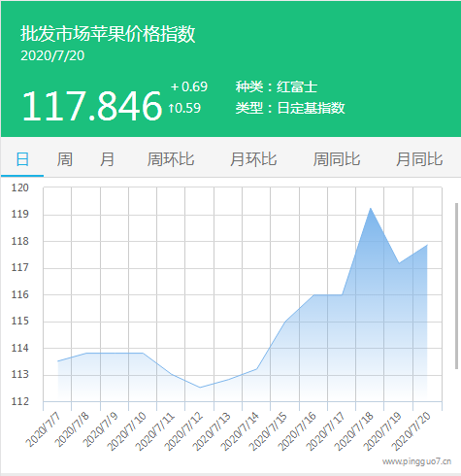
Task: Click the peak data point on 2020/7/18
Action: [370, 208]
